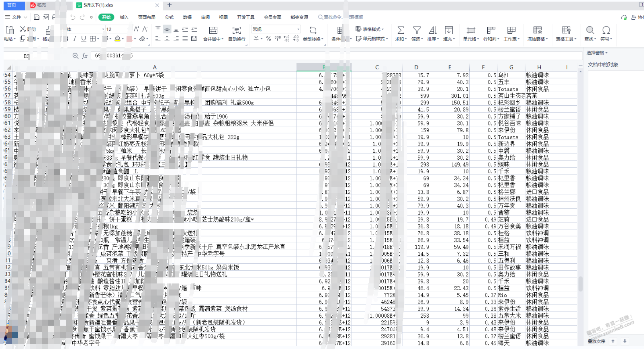The image size is (644, 349).
Task: Click the distributed alignment icon
Action: coord(194,39)
